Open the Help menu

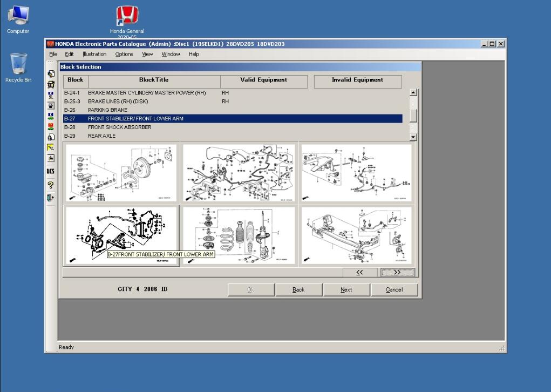tap(194, 54)
